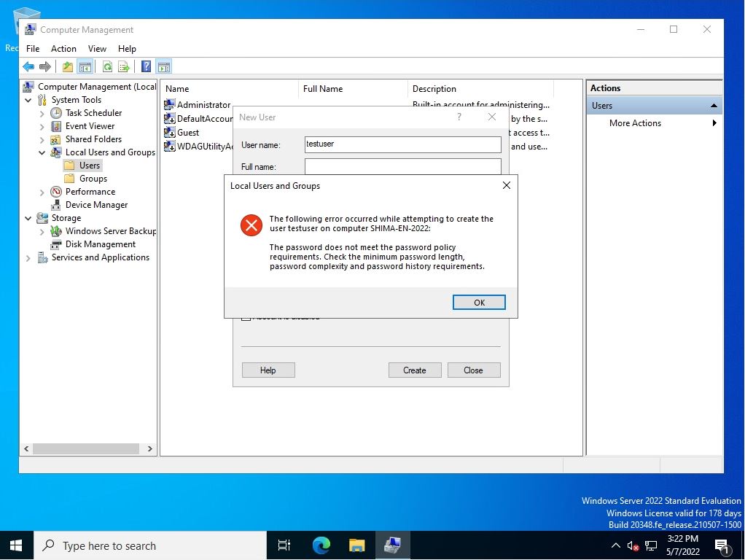Click the muted speaker tray icon
Viewport: 745px width, 560px height.
point(633,545)
